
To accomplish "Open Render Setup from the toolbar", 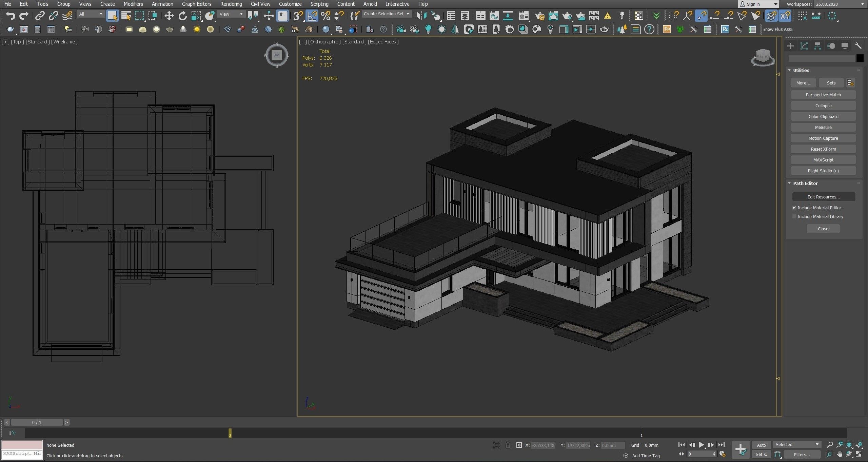I will (540, 16).
